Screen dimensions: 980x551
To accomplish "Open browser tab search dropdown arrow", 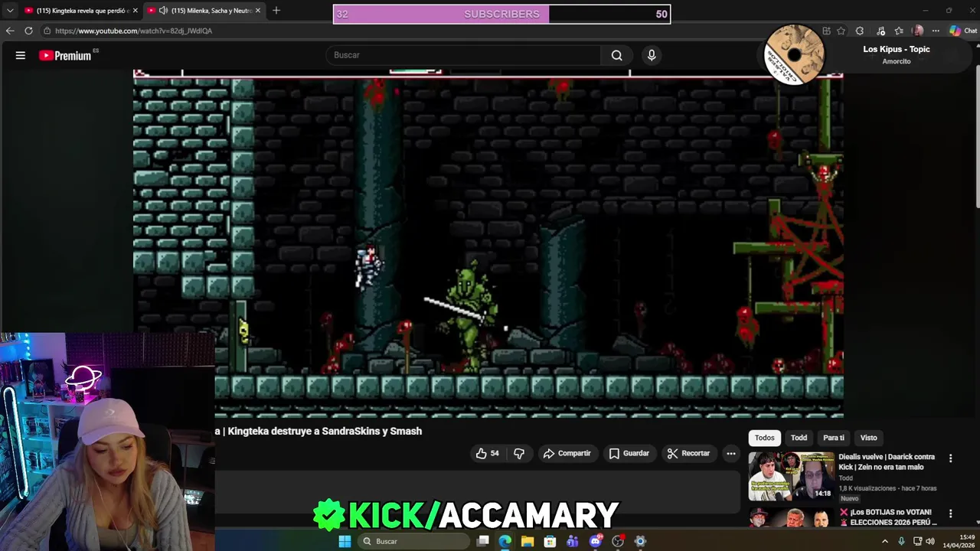I will pyautogui.click(x=10, y=10).
